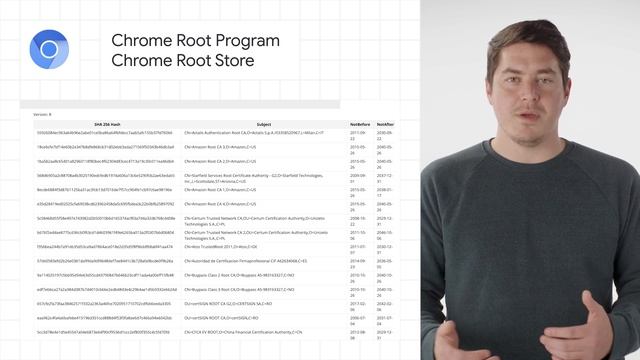Click the NotAfter date of the Starfield row
640x360 pixels.
coord(384,178)
